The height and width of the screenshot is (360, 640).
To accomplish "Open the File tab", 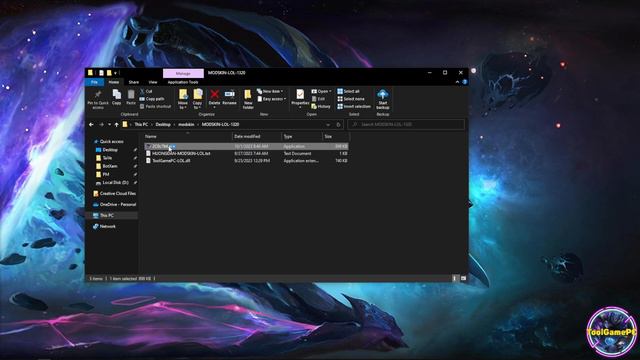I will [x=94, y=82].
